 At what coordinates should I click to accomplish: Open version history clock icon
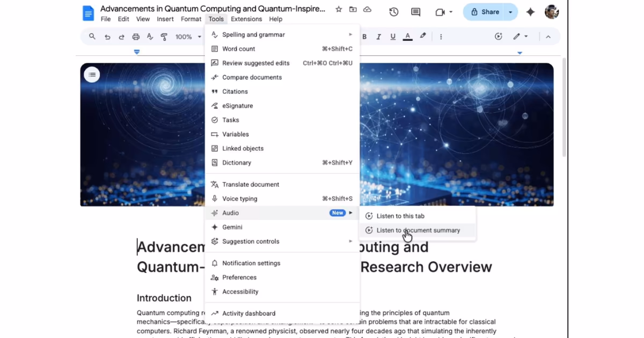point(393,11)
